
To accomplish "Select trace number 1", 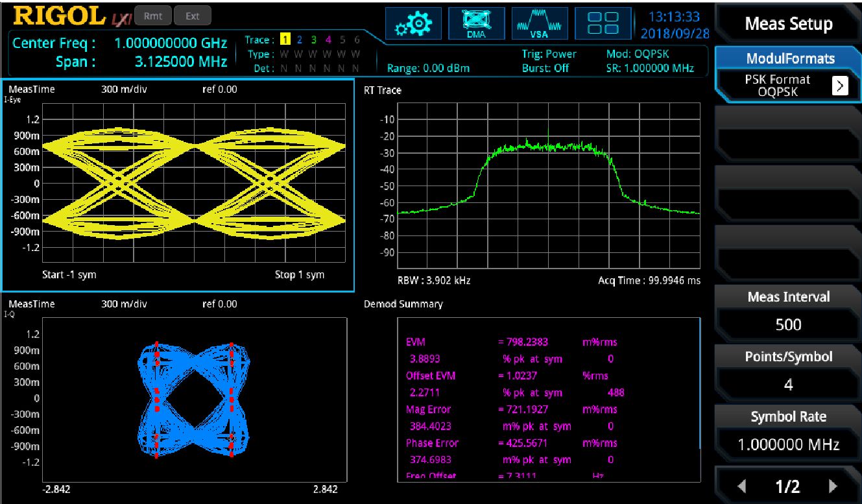I will coord(284,40).
